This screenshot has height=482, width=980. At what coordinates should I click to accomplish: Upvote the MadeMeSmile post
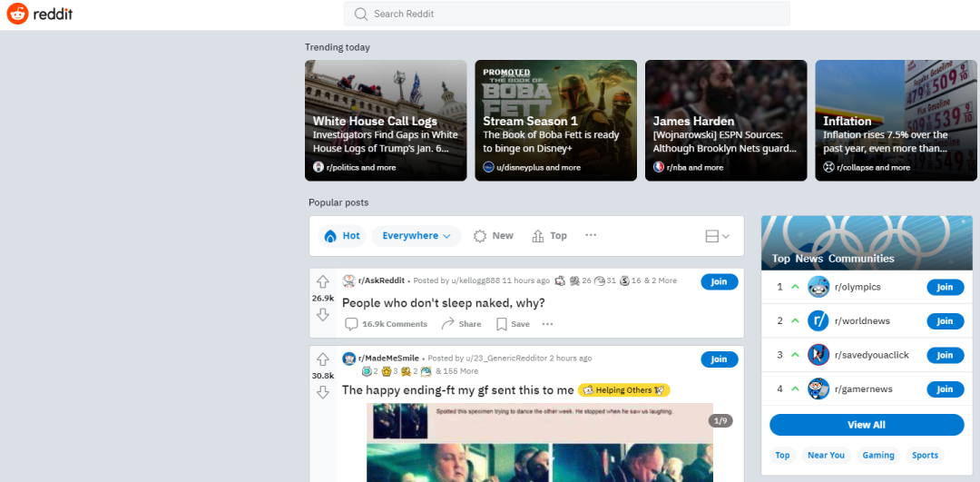[x=322, y=359]
